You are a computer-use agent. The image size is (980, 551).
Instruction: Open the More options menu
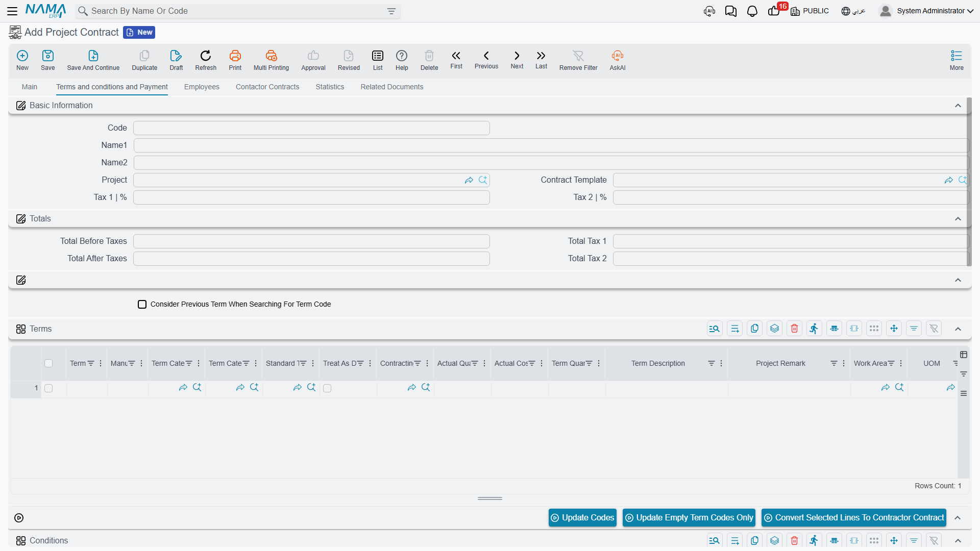tap(957, 60)
